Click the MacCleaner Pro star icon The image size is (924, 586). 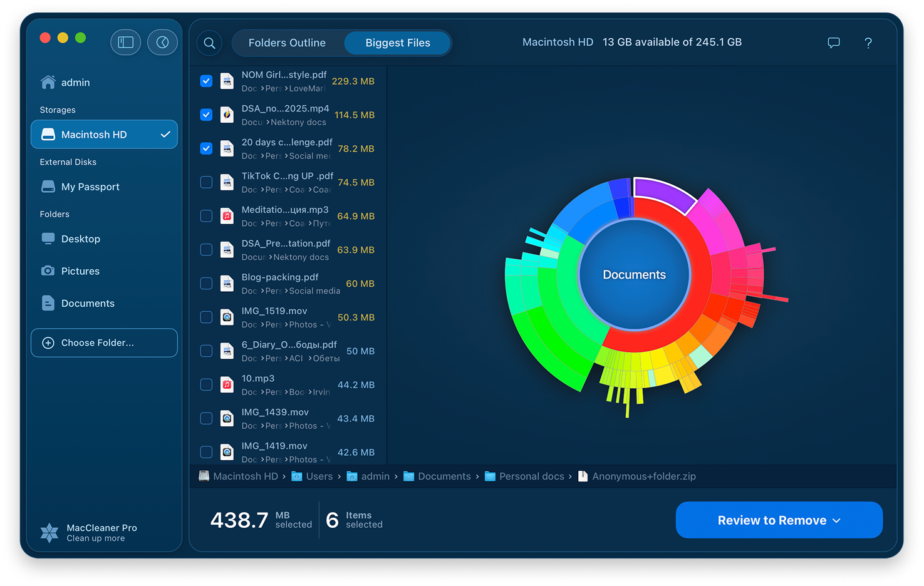coord(49,532)
